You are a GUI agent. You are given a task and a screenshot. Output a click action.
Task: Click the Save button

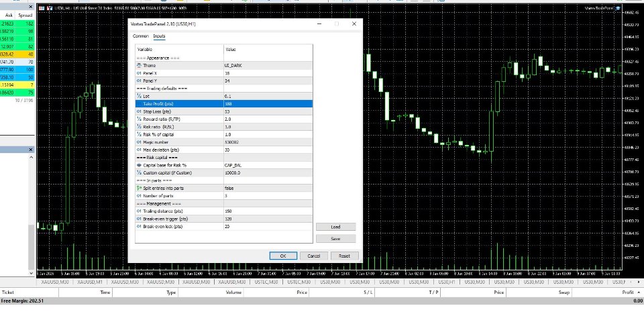point(335,238)
